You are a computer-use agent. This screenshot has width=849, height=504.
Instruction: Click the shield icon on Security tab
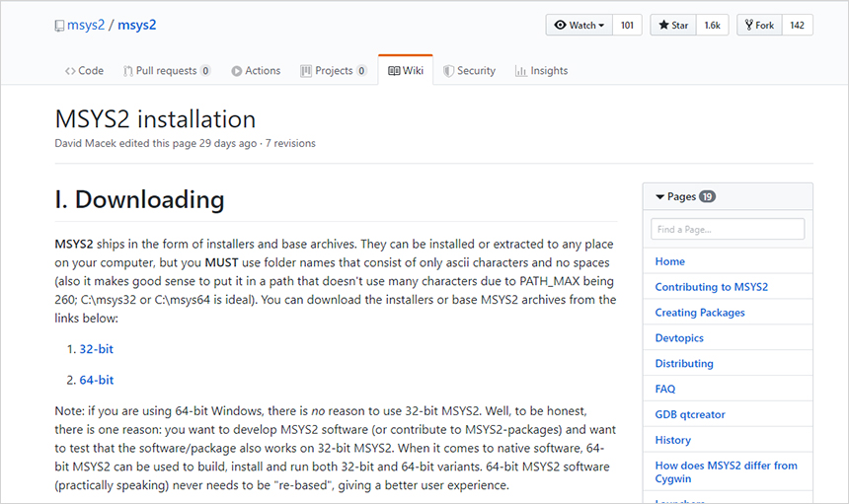(x=448, y=71)
